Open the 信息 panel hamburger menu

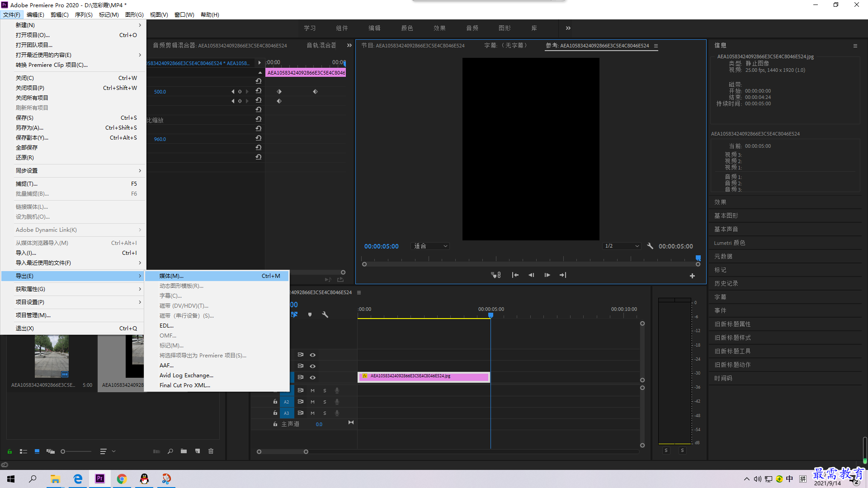(855, 46)
